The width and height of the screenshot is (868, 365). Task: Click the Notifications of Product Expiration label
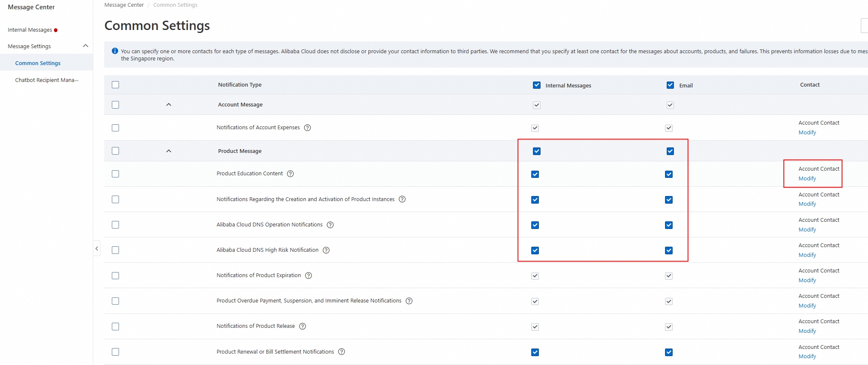click(259, 275)
